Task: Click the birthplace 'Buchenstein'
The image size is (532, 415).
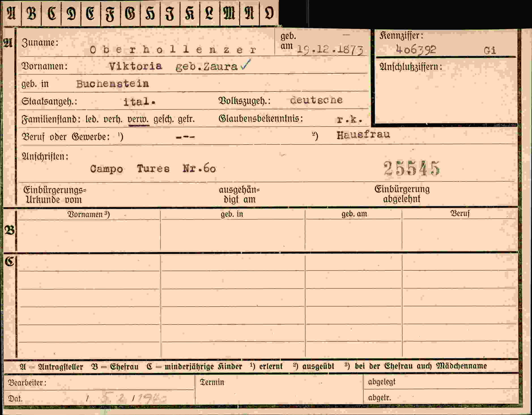Action: tap(112, 84)
